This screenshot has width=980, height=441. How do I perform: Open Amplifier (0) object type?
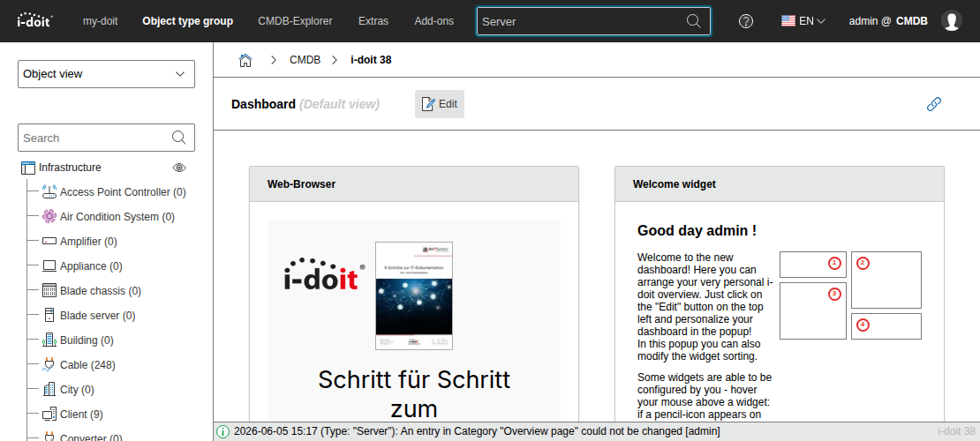click(x=88, y=241)
